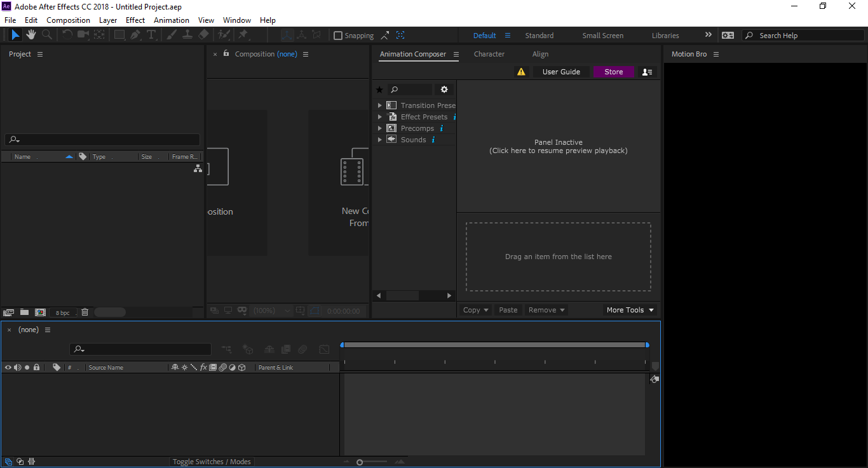Select the Rectangle shape tool
This screenshot has width=868, height=468.
(119, 35)
